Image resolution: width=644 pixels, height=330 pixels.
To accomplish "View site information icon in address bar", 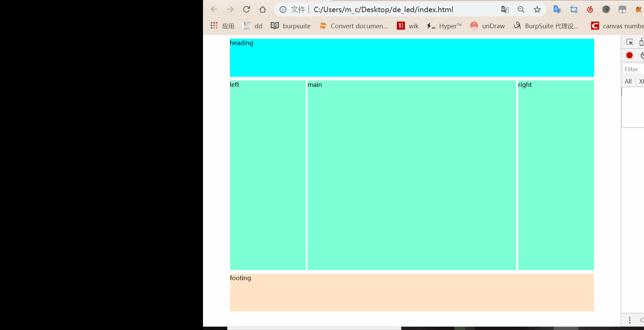I will point(283,9).
